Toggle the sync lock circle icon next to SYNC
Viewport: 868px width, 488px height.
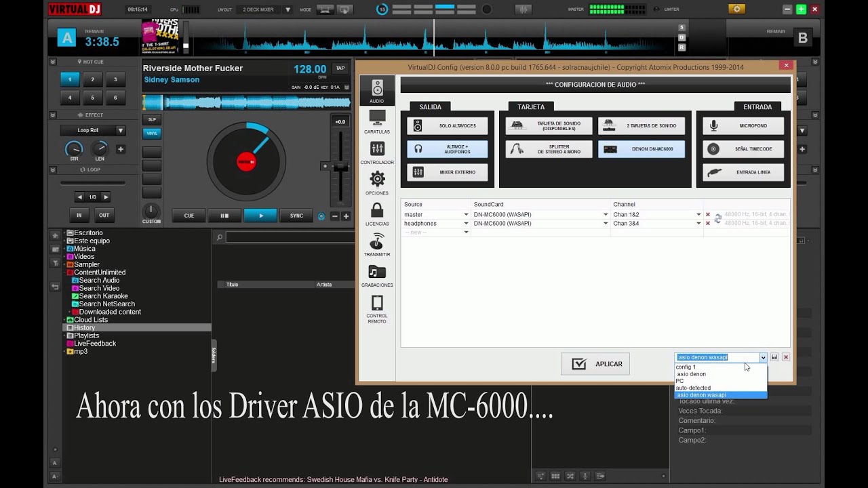[x=321, y=216]
